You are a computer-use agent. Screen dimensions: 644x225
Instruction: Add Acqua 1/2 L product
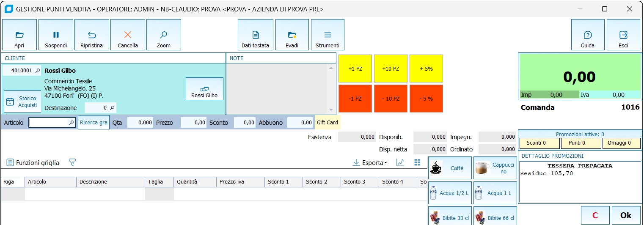click(x=450, y=193)
